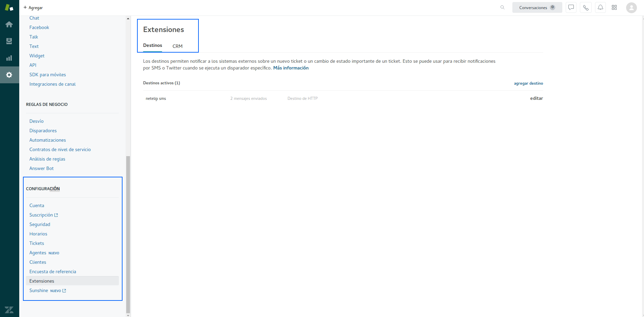Open Talk channel settings

tap(34, 37)
